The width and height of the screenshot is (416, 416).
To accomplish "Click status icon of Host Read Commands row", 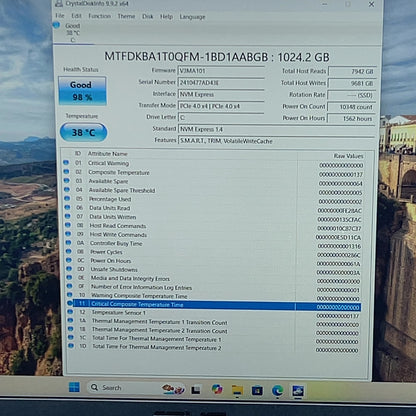I will coord(68,225).
